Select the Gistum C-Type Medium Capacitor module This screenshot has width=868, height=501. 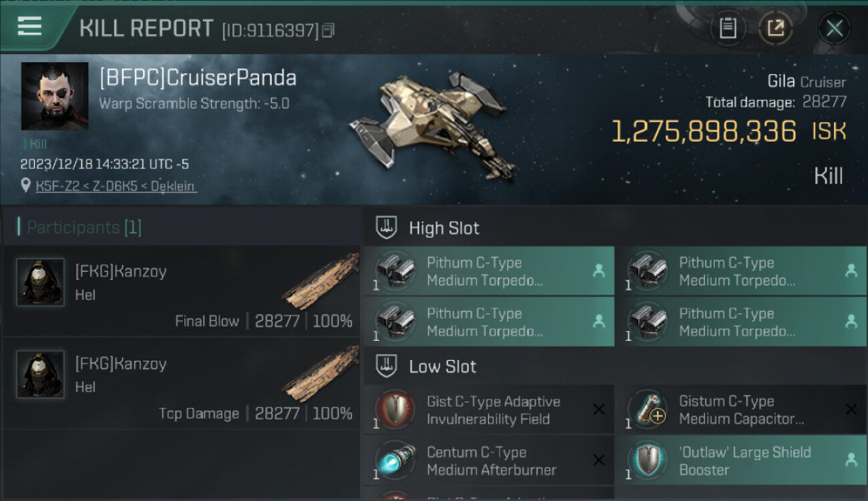(741, 409)
